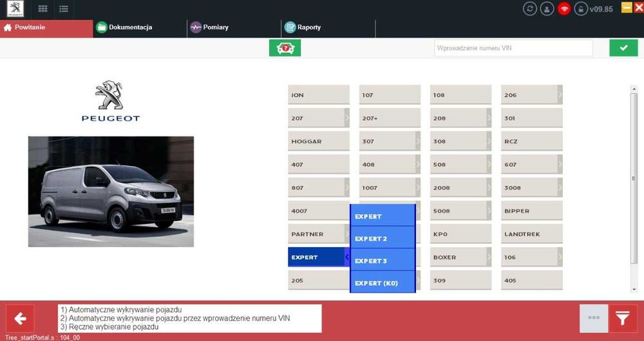Open the list view icon in the header

coord(63,8)
